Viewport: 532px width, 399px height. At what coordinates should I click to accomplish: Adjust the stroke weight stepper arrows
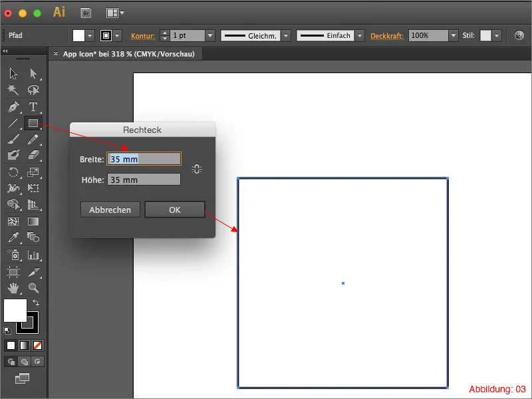(x=164, y=35)
